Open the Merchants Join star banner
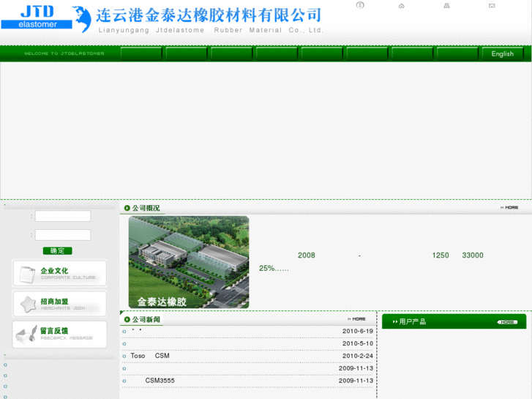 (59, 304)
